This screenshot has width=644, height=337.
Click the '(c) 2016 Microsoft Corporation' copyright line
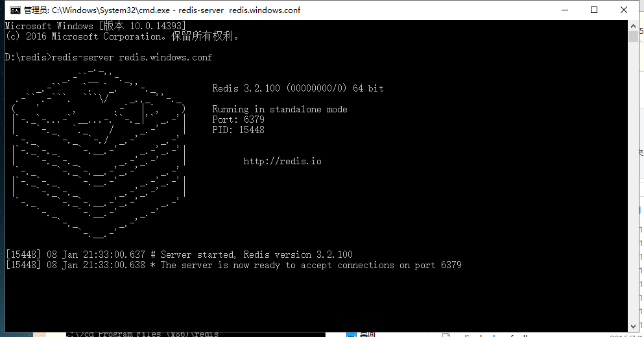122,36
